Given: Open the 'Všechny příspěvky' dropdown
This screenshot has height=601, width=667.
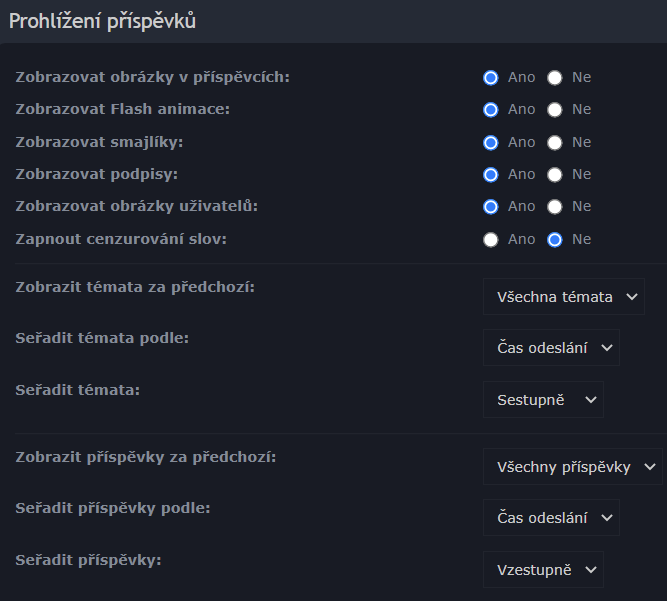Looking at the screenshot, I should [572, 466].
